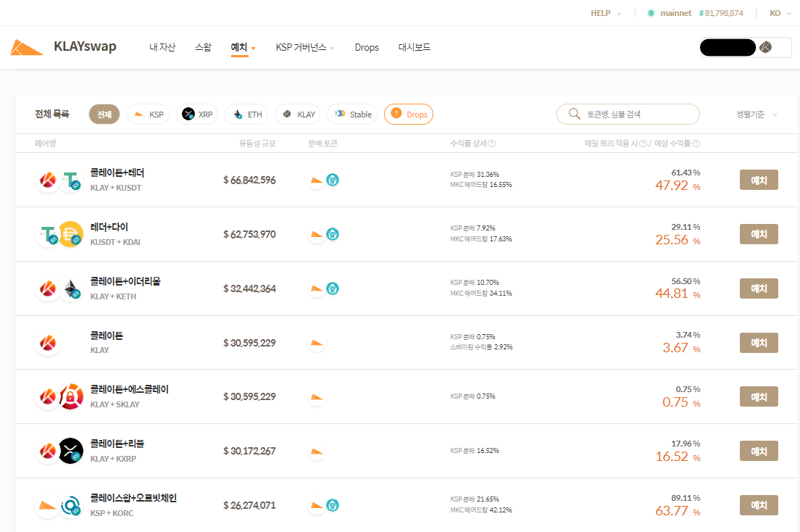Viewport: 800px width, 532px height.
Task: Click MKC token icon in KLAY+KETH row
Action: (x=333, y=288)
